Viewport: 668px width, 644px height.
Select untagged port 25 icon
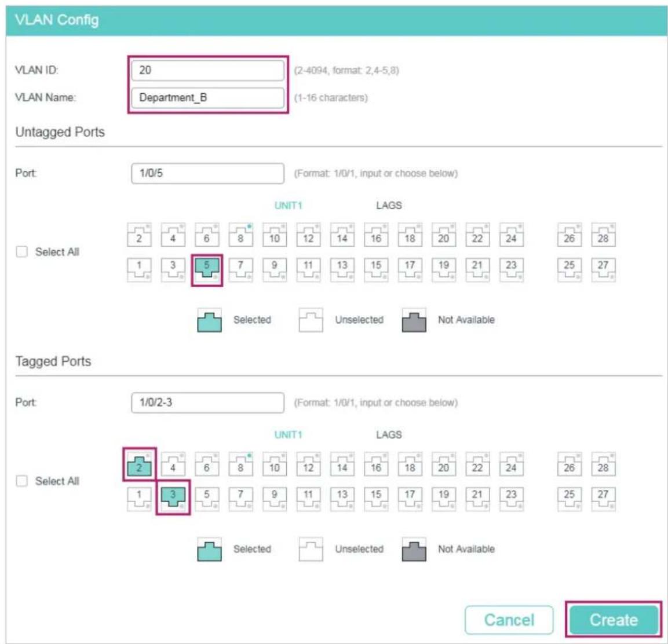(x=569, y=270)
